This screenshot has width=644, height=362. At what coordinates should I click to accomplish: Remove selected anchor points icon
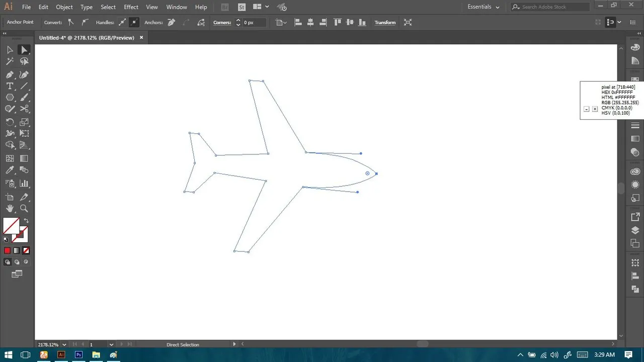[x=172, y=22]
